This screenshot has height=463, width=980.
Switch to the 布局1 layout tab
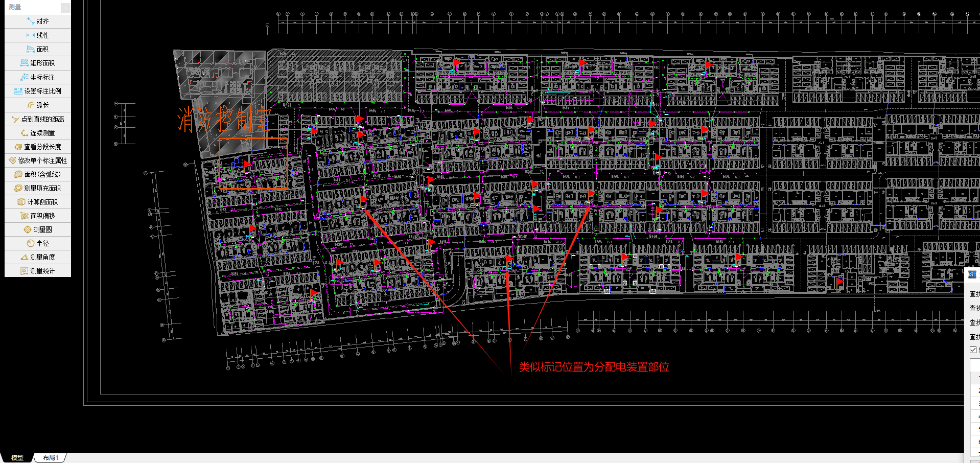pos(51,457)
